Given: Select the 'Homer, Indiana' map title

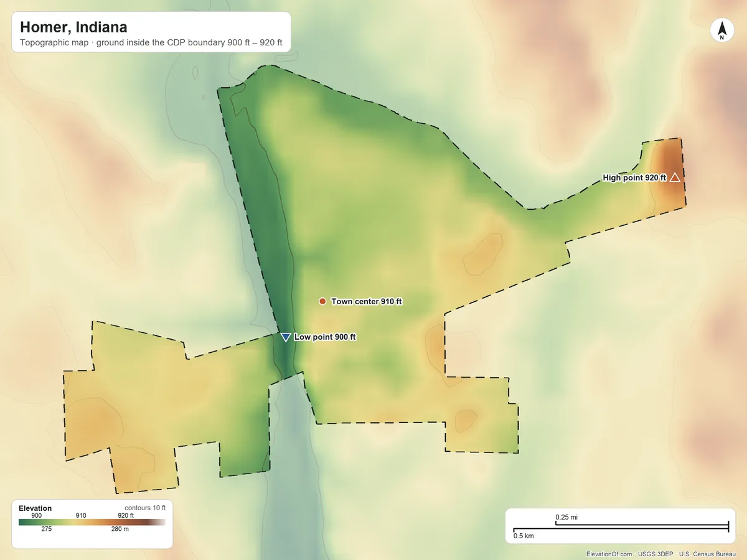Looking at the screenshot, I should pos(73,27).
